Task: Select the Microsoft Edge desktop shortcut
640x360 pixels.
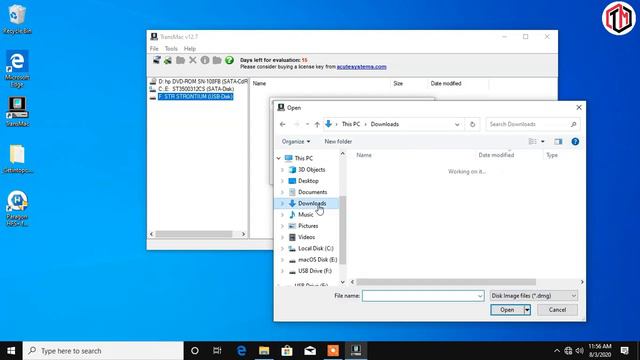Action: 17,68
